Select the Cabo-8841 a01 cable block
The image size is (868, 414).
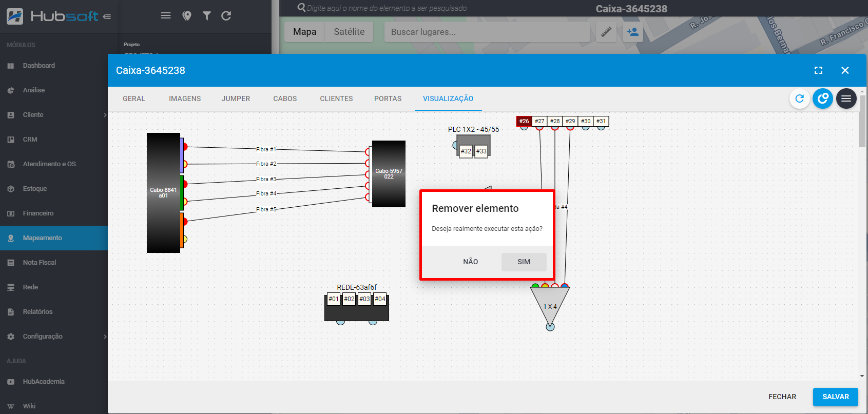click(x=163, y=193)
